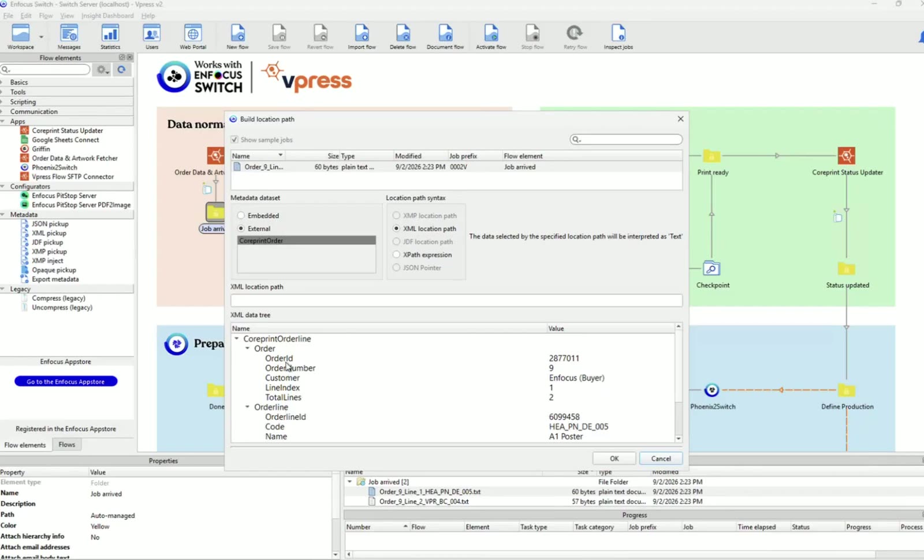
Task: Collapse the CoreprintOrderline tree node
Action: [237, 339]
